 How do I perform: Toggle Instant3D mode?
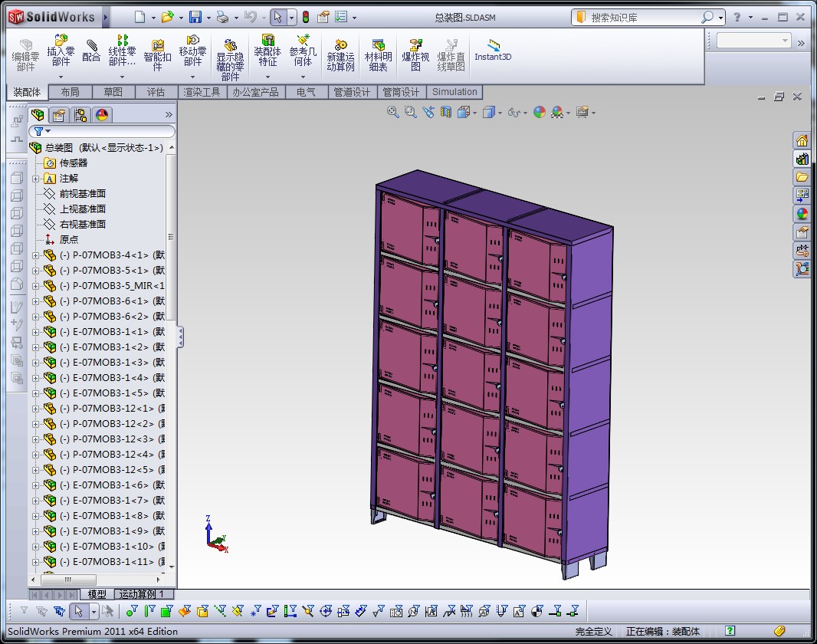(493, 50)
